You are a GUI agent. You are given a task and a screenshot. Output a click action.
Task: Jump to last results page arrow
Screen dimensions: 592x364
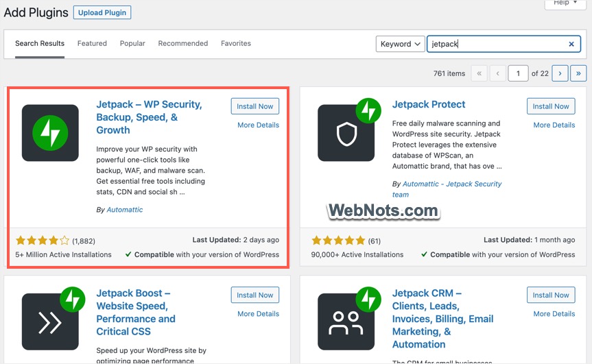(578, 73)
